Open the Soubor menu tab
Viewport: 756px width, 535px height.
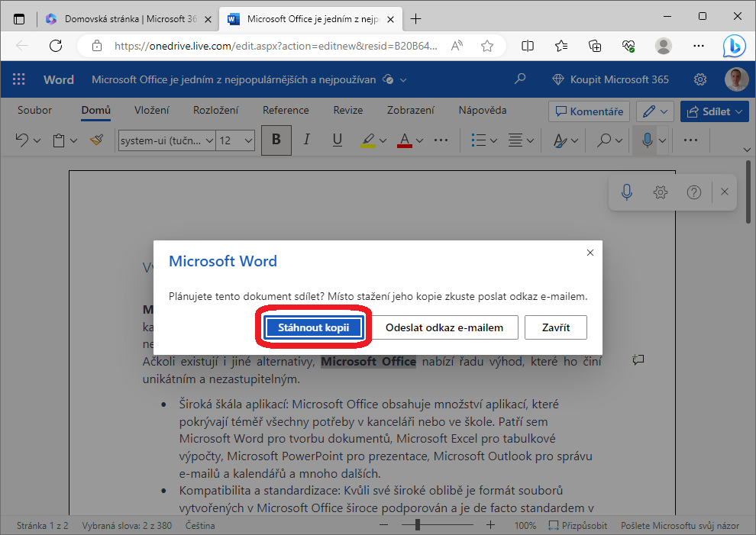point(34,111)
